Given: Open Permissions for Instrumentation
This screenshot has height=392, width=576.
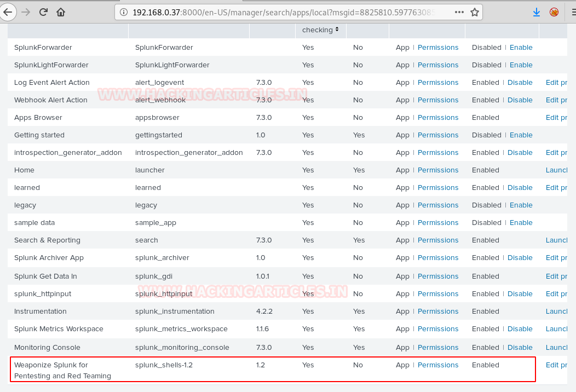Looking at the screenshot, I should [x=438, y=312].
